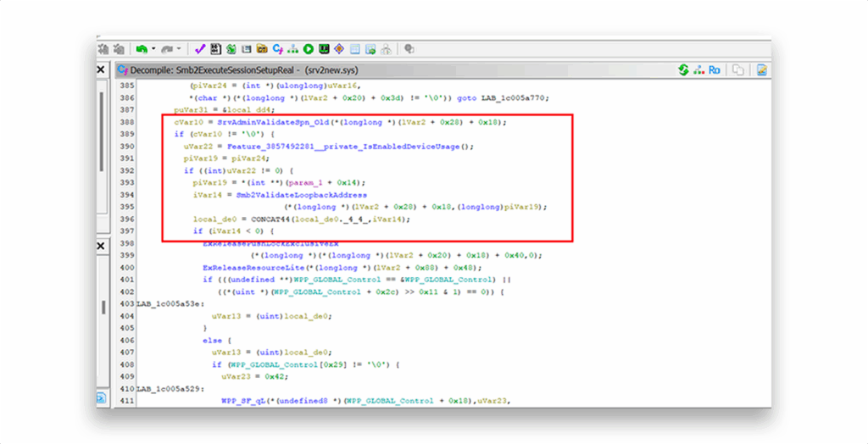Open the Function Graph toolbar icon

tap(292, 49)
